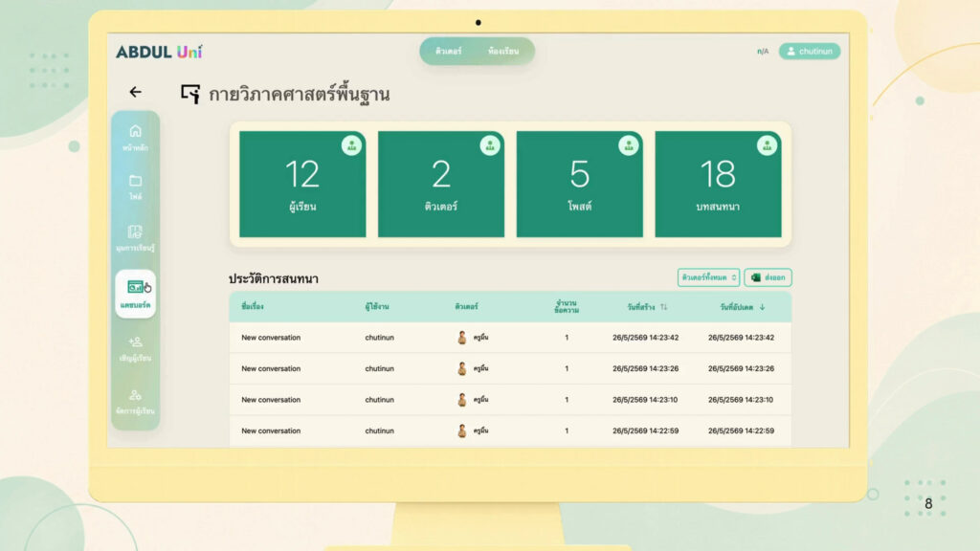Click created date 26/5/2569 14:22:59
The width and height of the screenshot is (980, 551).
point(646,431)
